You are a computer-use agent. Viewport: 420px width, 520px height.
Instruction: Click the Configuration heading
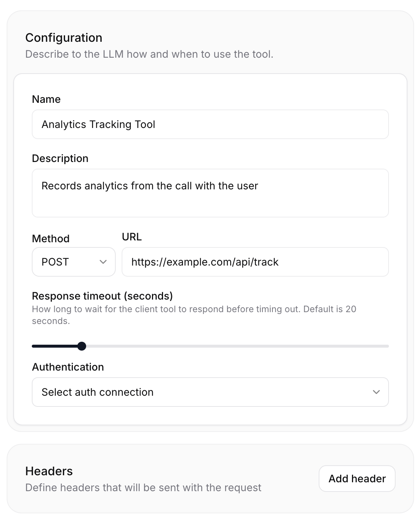pos(64,37)
